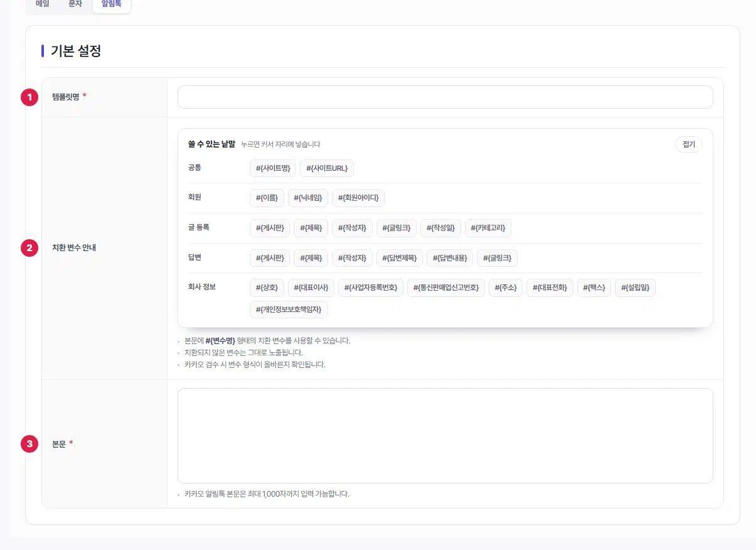Click the 공통 group label
The width and height of the screenshot is (756, 550).
coord(194,168)
